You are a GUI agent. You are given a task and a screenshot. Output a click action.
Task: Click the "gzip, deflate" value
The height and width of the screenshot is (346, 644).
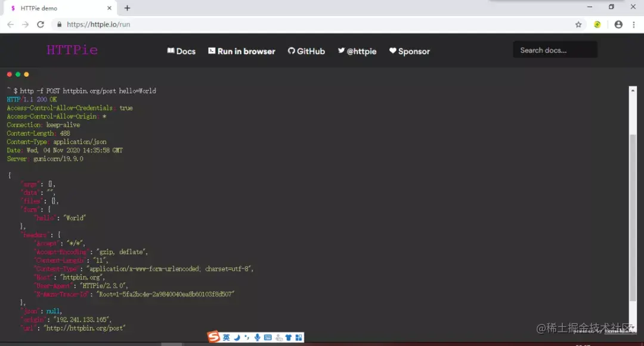pos(122,252)
